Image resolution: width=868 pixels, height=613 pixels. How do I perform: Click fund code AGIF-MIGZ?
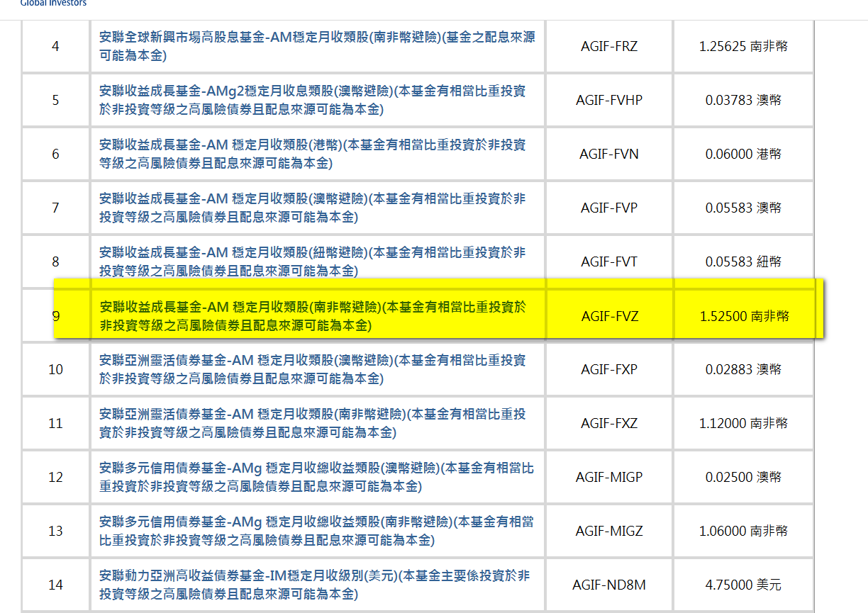tap(608, 531)
